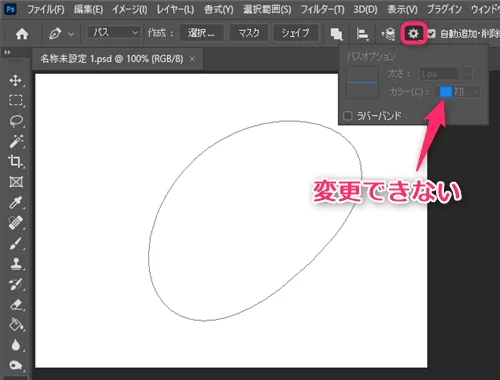Close the 名称未設定 1.psd document tab
Viewport: 500px width, 380px height.
pyautogui.click(x=192, y=59)
